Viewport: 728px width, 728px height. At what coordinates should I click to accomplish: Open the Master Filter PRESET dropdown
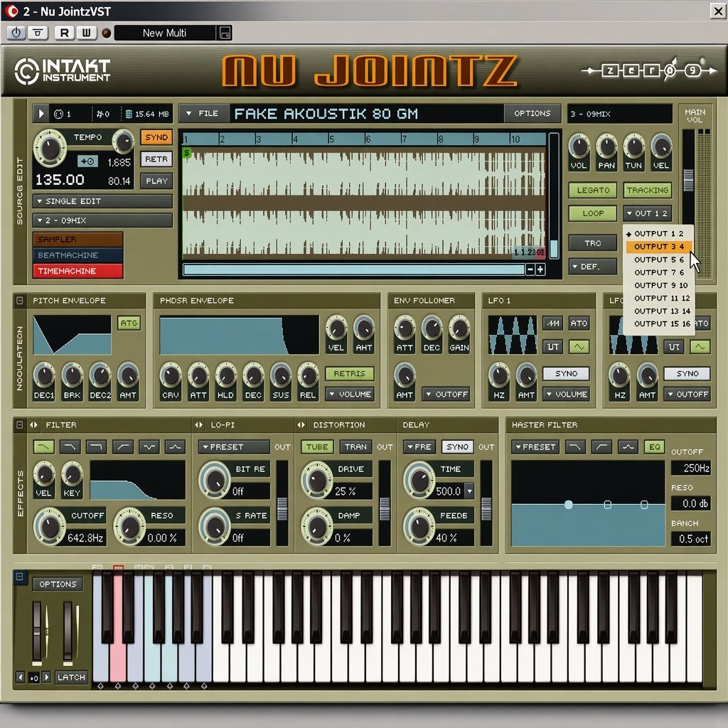pyautogui.click(x=535, y=446)
